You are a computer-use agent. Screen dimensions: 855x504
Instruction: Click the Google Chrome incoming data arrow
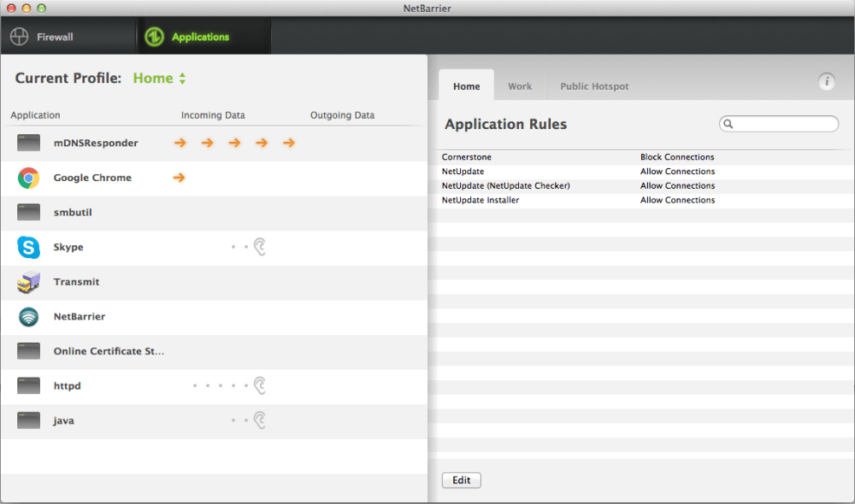tap(179, 178)
